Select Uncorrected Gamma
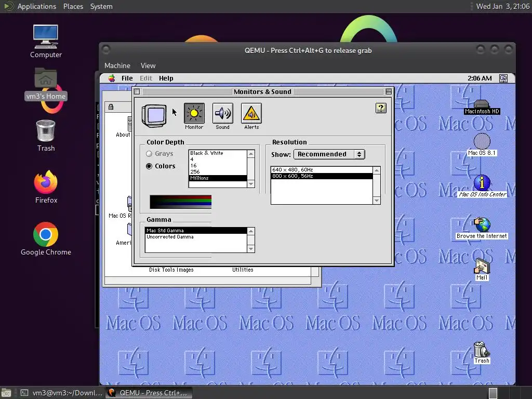 tap(196, 237)
